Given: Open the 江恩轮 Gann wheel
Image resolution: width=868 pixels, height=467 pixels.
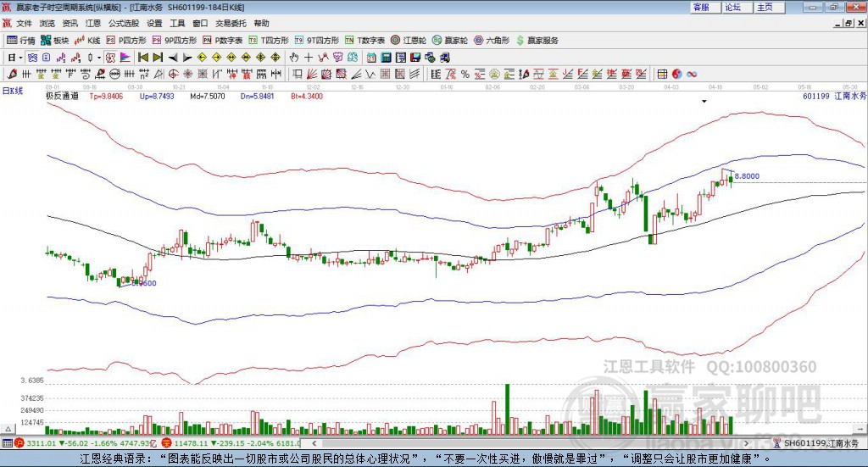Looking at the screenshot, I should click(409, 41).
